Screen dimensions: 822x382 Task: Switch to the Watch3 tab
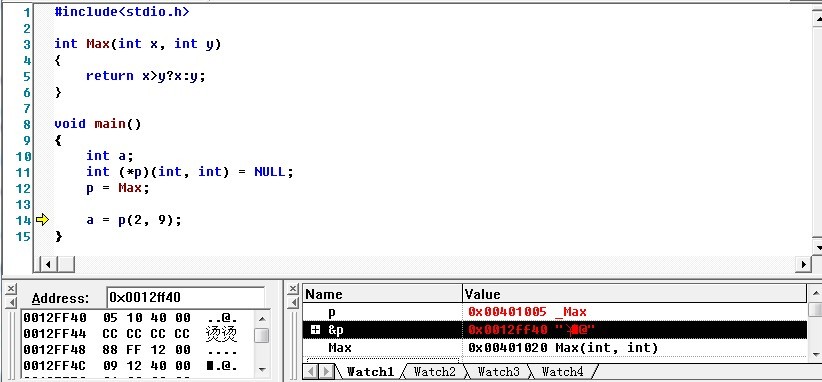click(x=498, y=372)
